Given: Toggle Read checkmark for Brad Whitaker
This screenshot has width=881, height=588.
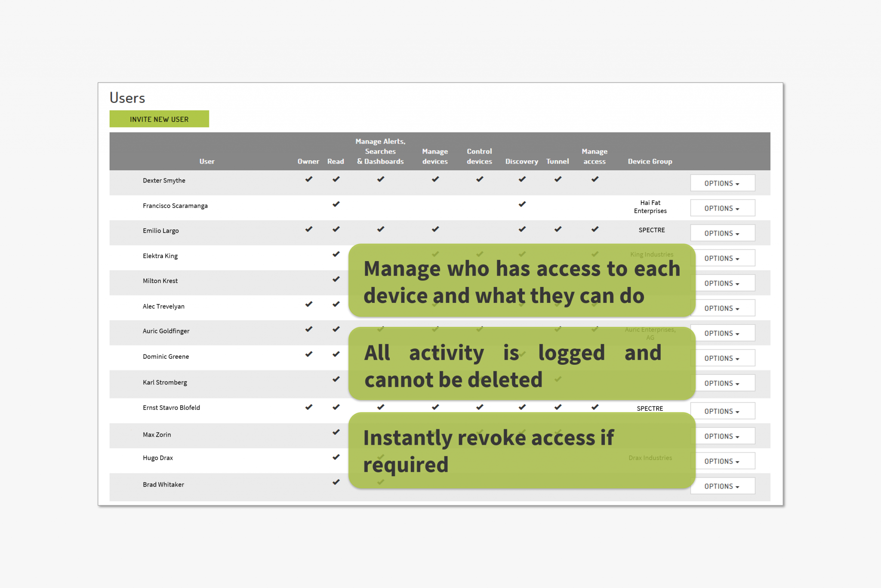Looking at the screenshot, I should coord(336,482).
